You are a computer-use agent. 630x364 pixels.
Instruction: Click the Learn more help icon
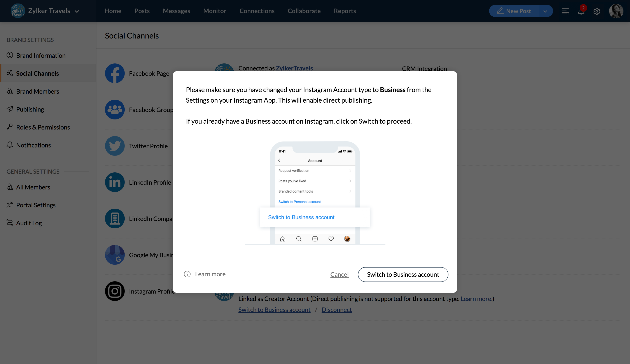click(x=187, y=274)
